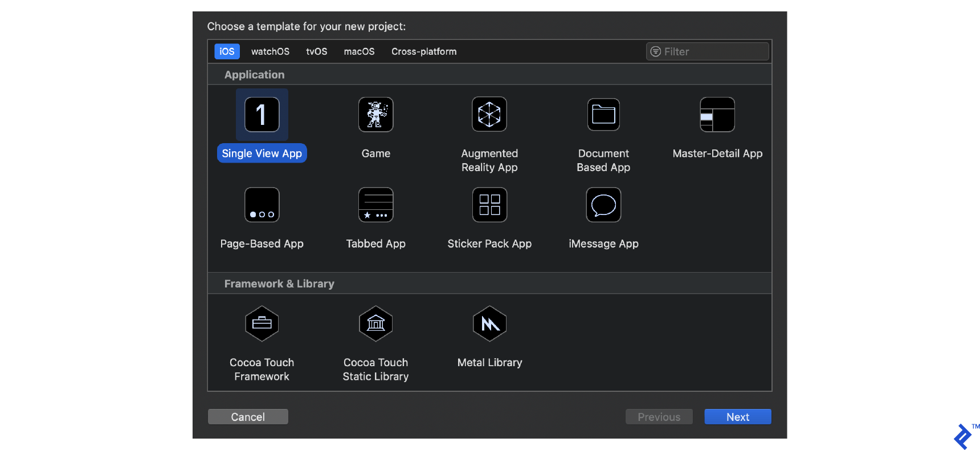Open the tvOS platform tab
Viewport: 980px width, 450px height.
pyautogui.click(x=317, y=51)
